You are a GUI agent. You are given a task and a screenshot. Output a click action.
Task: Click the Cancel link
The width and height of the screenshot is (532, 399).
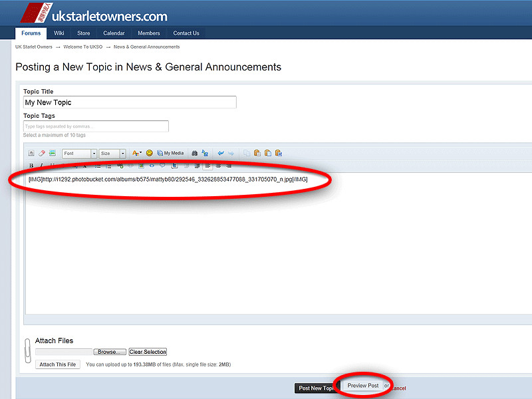[x=398, y=388]
